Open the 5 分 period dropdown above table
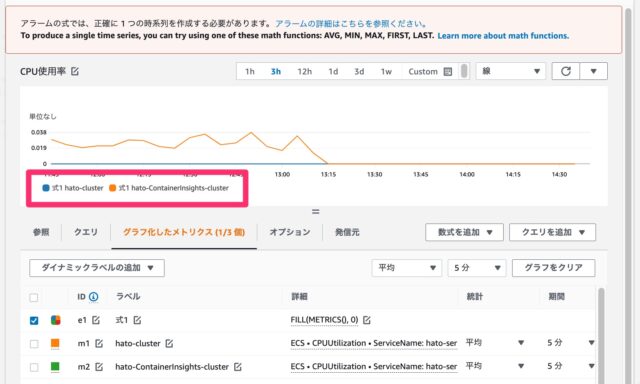The image size is (640, 384). (477, 268)
